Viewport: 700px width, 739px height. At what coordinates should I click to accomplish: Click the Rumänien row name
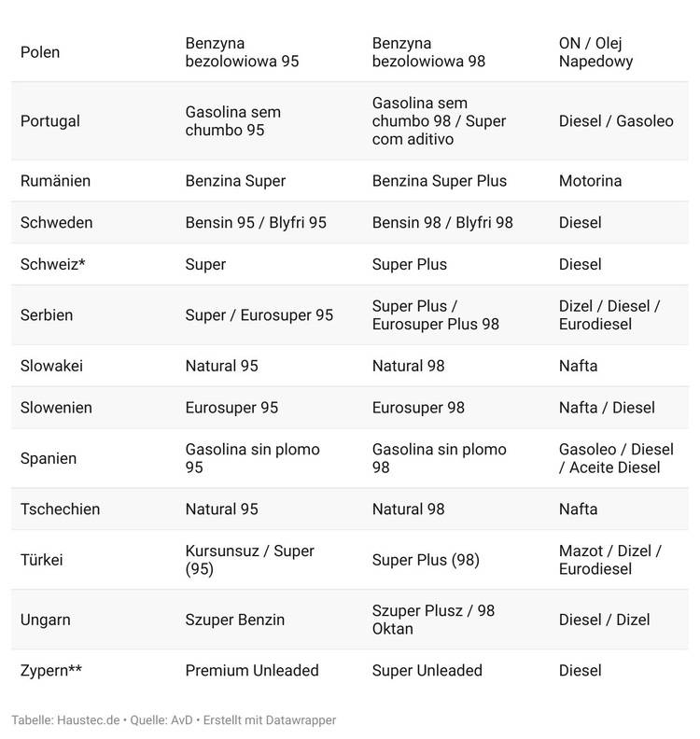click(x=55, y=181)
